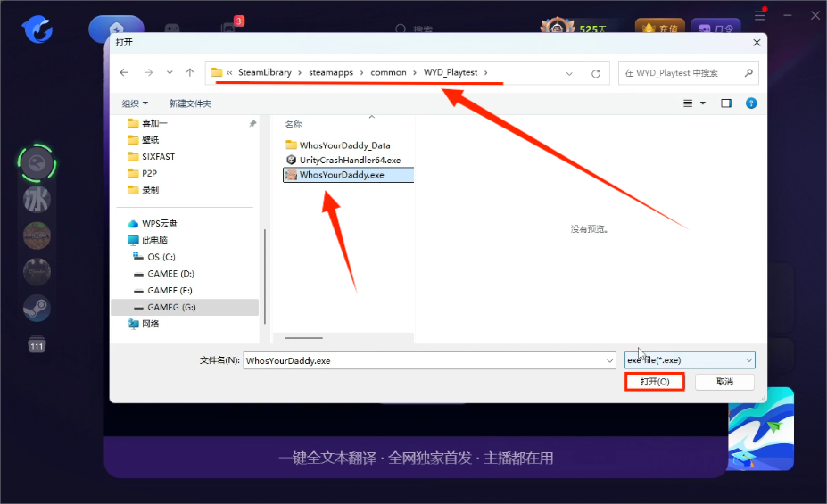
Task: Click the SteamLibrary breadcrumb
Action: pos(264,72)
